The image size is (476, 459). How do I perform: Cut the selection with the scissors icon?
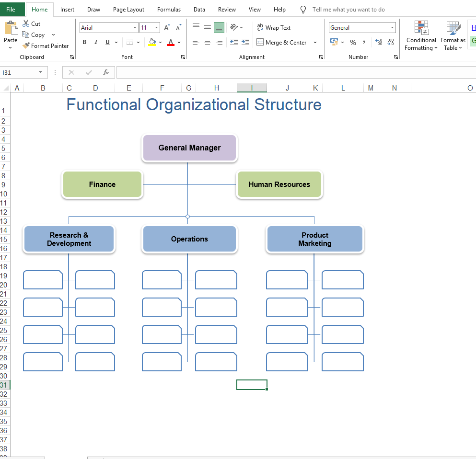point(26,23)
